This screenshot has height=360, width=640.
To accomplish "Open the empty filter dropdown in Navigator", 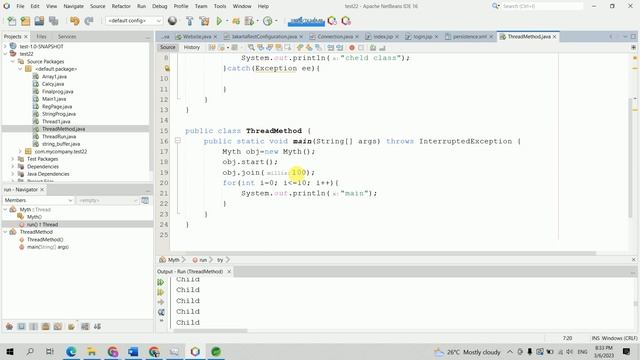I will [x=107, y=200].
